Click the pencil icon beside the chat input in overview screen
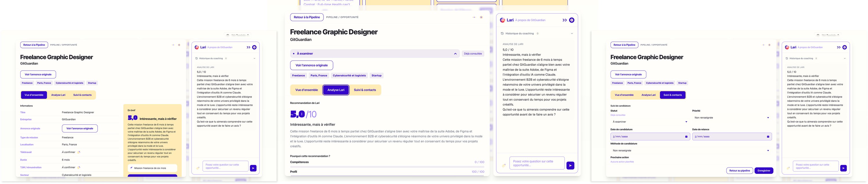The image size is (868, 184). click(x=198, y=168)
